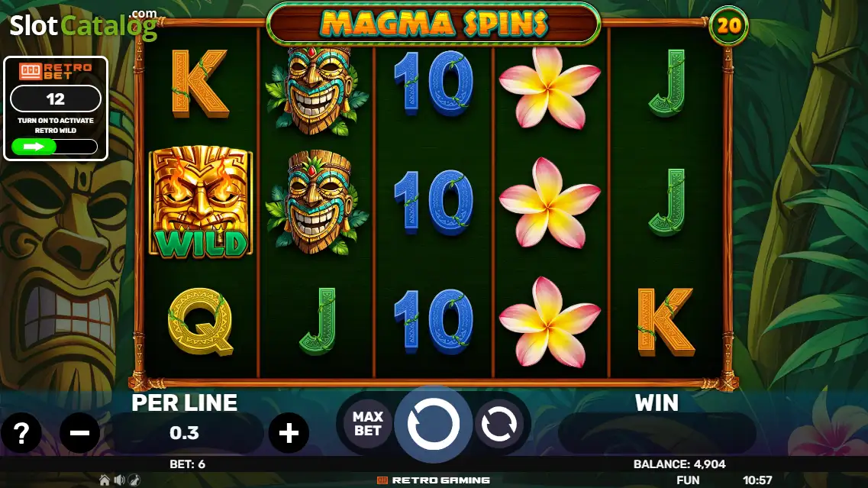Open the help question mark button
868x488 pixels.
(21, 432)
